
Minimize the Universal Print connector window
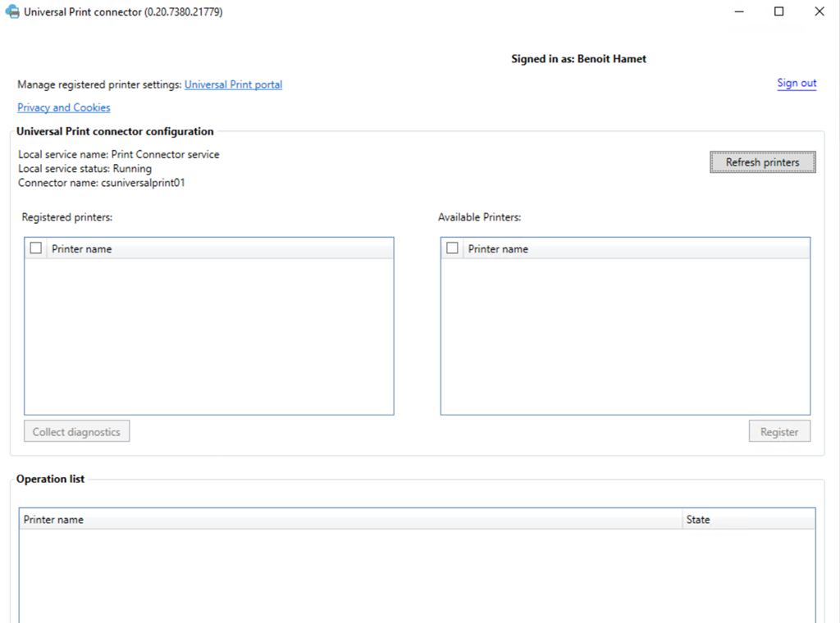pos(739,11)
